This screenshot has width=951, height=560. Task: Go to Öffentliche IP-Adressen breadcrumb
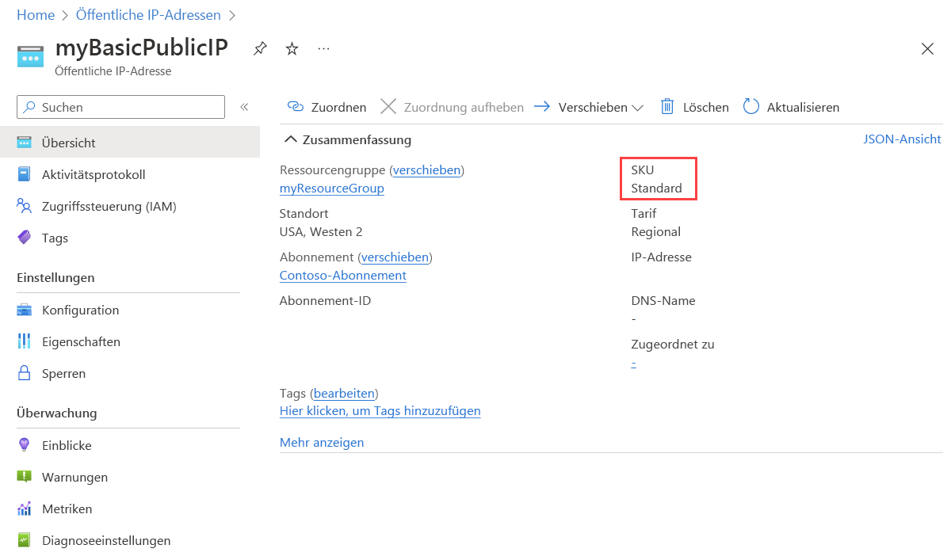(148, 15)
